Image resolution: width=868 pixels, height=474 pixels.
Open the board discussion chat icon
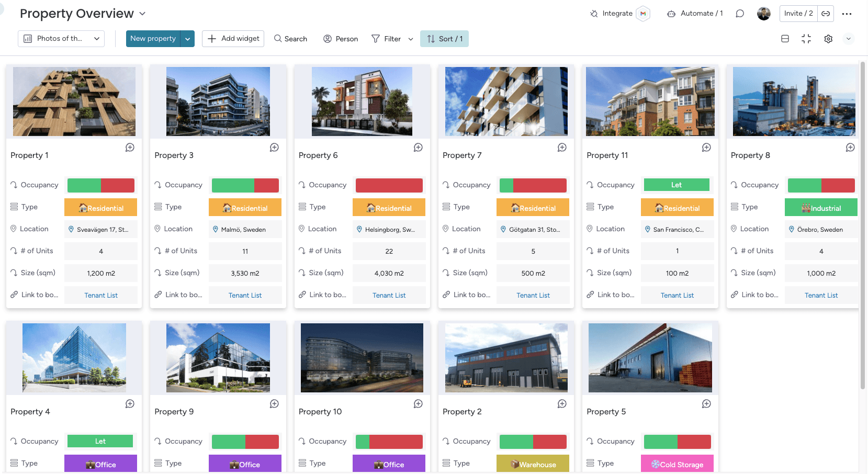point(740,14)
